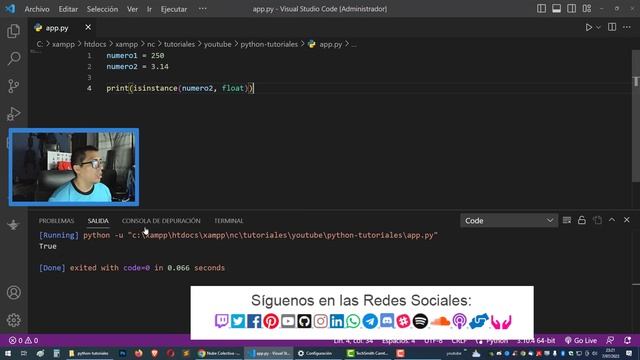Viewport: 640px width, 360px height.
Task: Split the editor to the right
Action: tap(612, 27)
